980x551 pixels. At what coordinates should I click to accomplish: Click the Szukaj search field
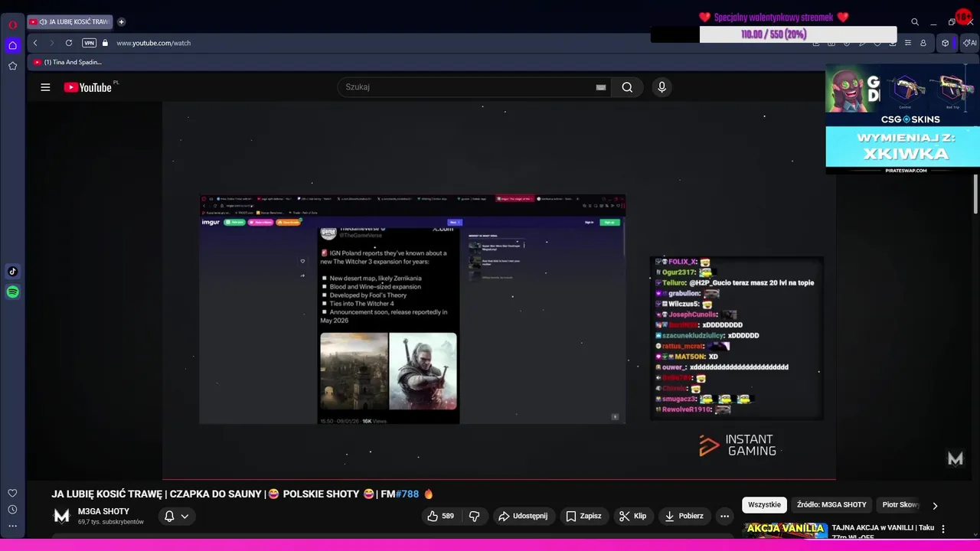467,87
